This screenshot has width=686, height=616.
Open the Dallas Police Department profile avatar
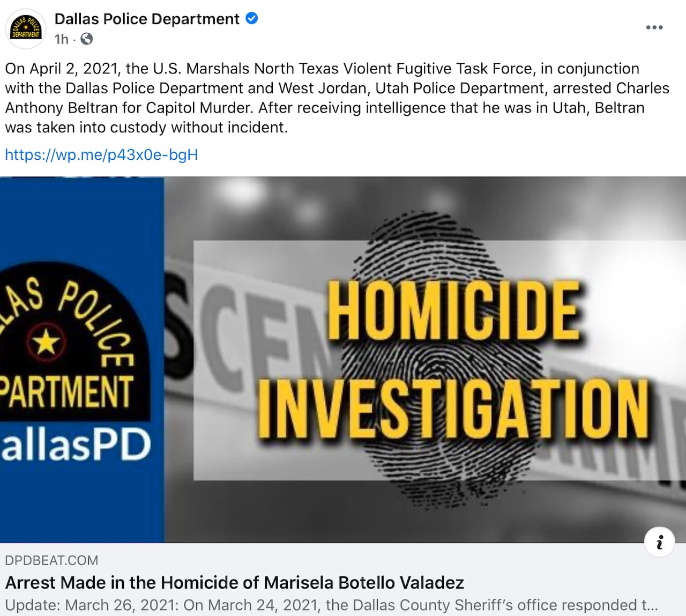click(26, 29)
